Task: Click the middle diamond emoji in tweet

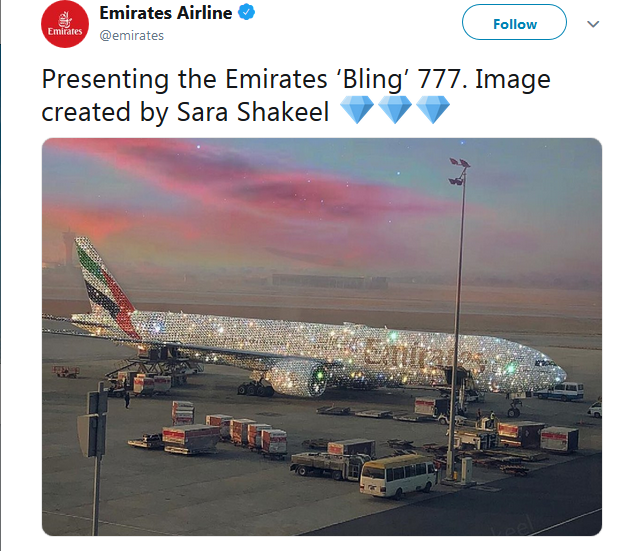Action: [x=395, y=109]
